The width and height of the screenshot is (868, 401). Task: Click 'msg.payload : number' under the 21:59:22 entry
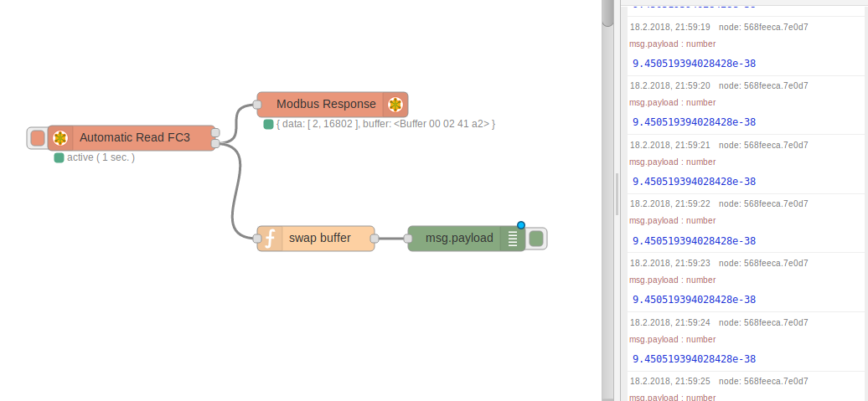point(673,221)
